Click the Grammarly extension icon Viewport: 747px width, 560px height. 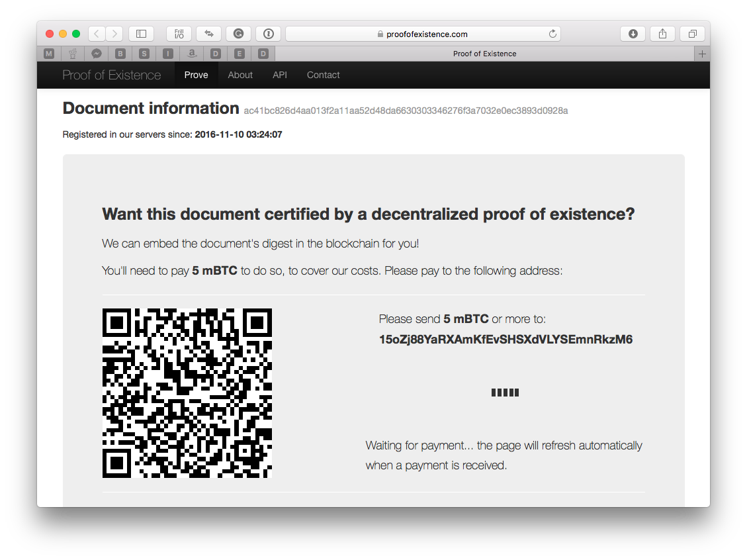click(238, 33)
